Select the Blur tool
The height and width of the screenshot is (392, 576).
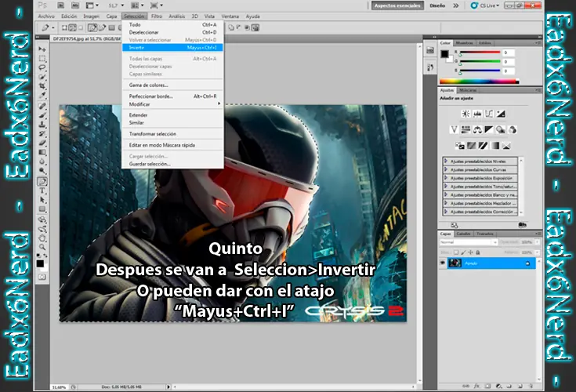pyautogui.click(x=42, y=162)
